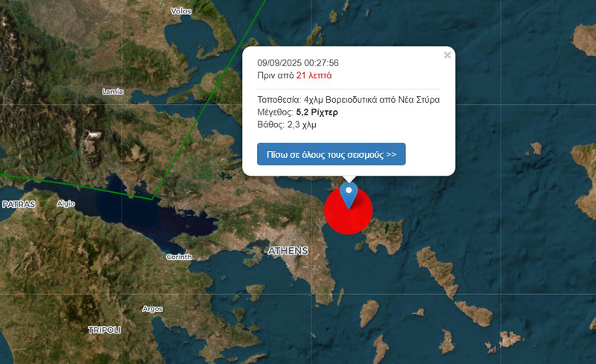Viewport: 596px width, 364px height.
Task: Select the Lamia label on map
Action: [113, 92]
